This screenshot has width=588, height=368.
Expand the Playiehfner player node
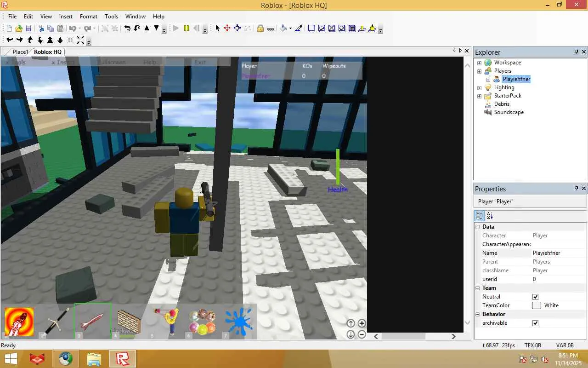click(x=488, y=79)
